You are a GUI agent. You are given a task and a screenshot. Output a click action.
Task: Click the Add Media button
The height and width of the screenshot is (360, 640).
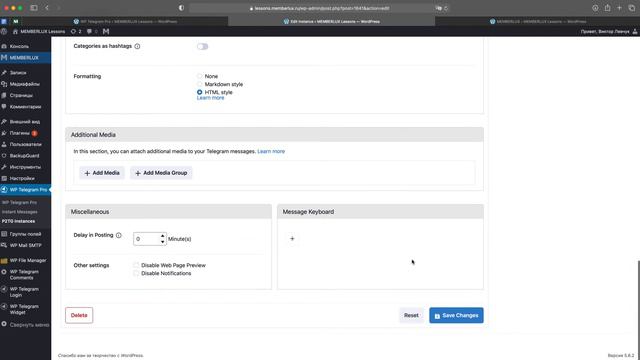[x=102, y=173]
